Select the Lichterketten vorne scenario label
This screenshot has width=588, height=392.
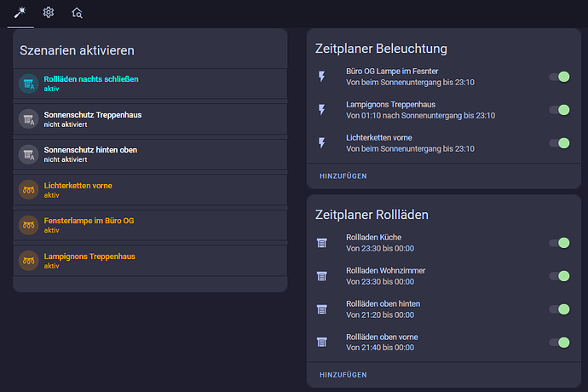coord(78,185)
